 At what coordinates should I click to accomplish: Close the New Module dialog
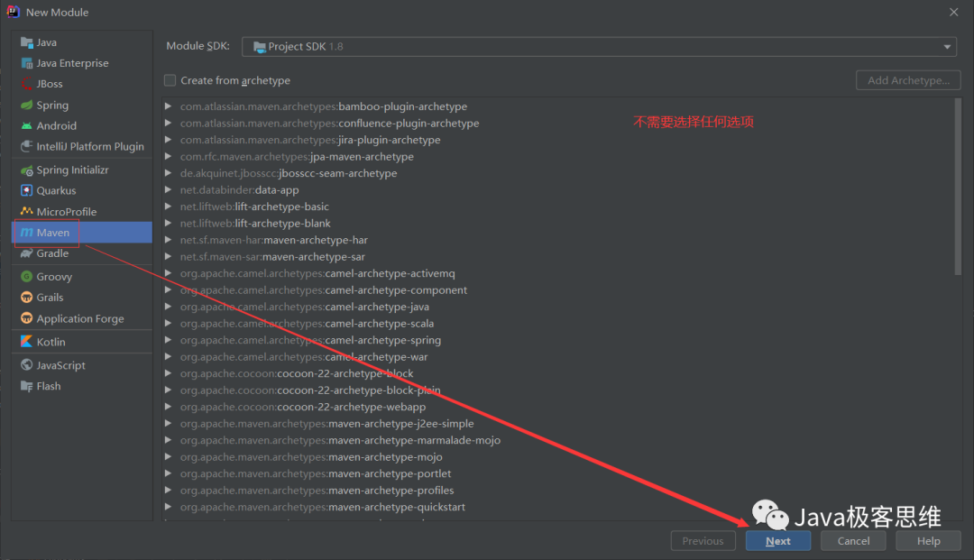pyautogui.click(x=953, y=12)
